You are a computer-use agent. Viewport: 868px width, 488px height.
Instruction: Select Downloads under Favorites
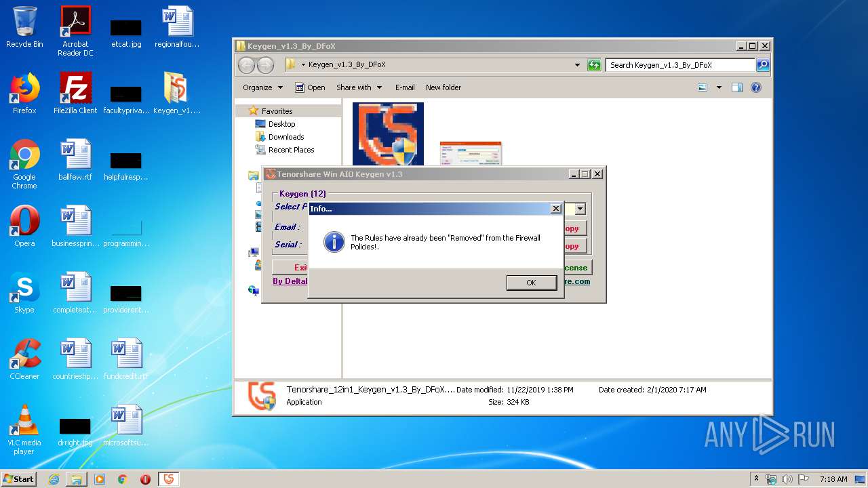[x=285, y=137]
